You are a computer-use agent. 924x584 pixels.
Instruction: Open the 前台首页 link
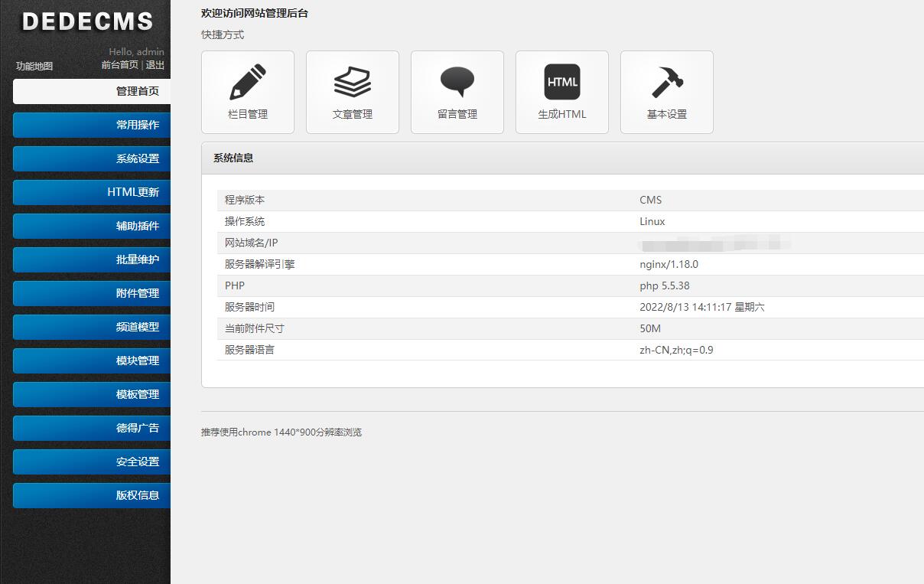(x=119, y=65)
